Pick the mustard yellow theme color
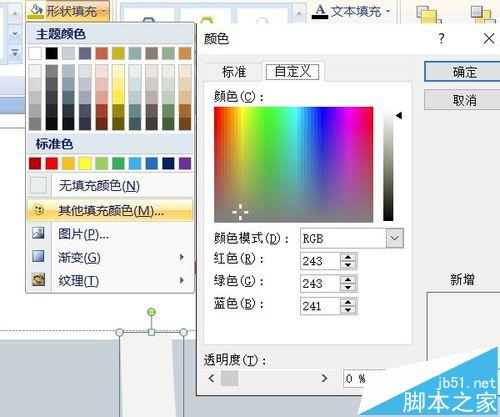 (x=118, y=53)
